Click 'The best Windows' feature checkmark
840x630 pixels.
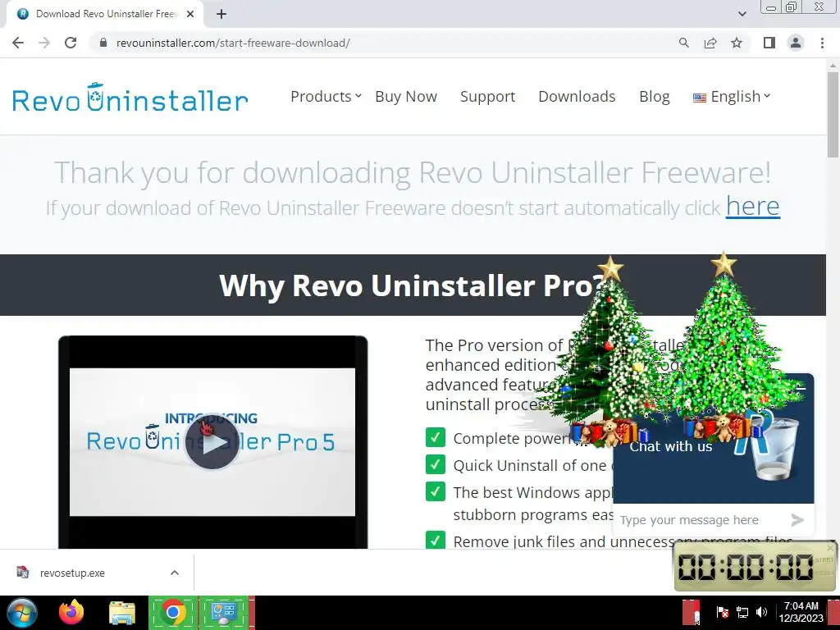click(x=436, y=491)
